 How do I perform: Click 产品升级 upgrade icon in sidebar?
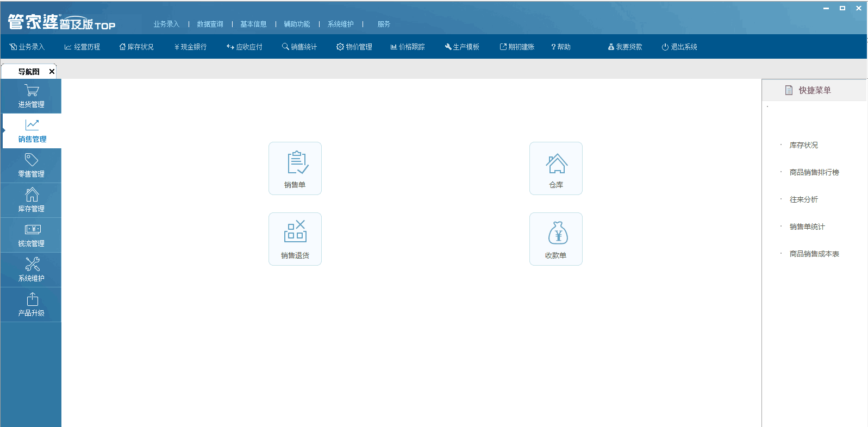[x=31, y=305]
